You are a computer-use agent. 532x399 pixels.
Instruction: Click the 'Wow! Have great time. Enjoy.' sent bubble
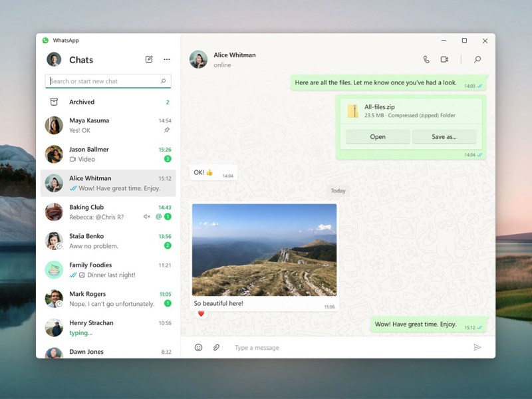[428, 325]
